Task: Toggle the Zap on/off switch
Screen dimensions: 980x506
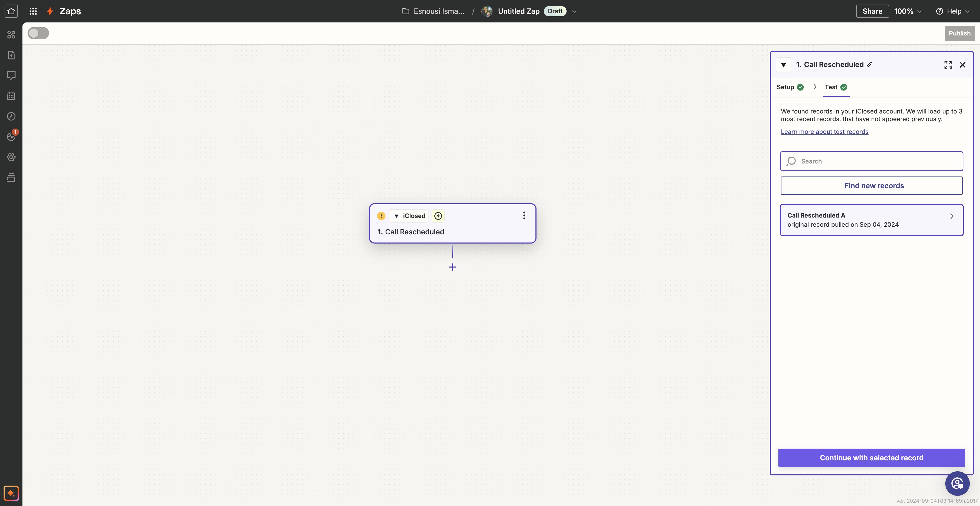Action: [x=38, y=33]
